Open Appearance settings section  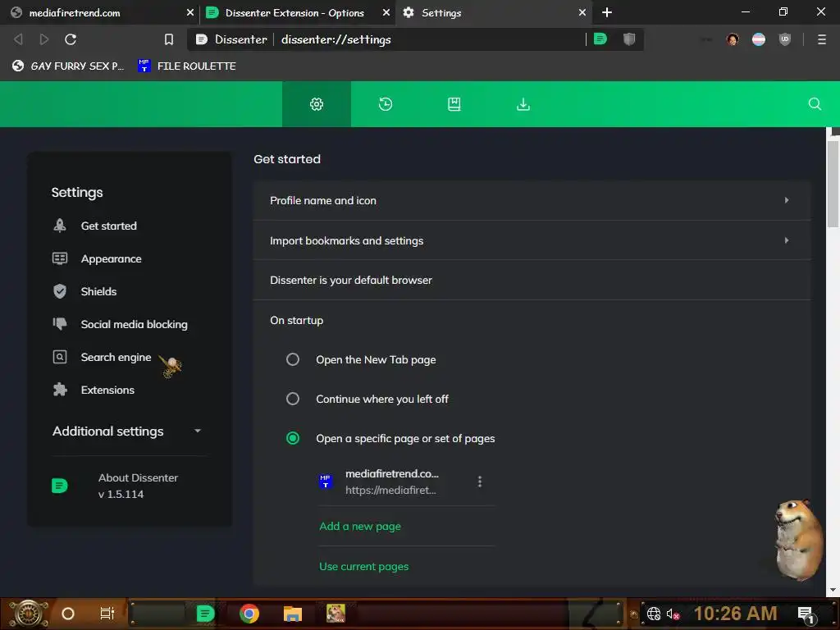[x=111, y=258]
